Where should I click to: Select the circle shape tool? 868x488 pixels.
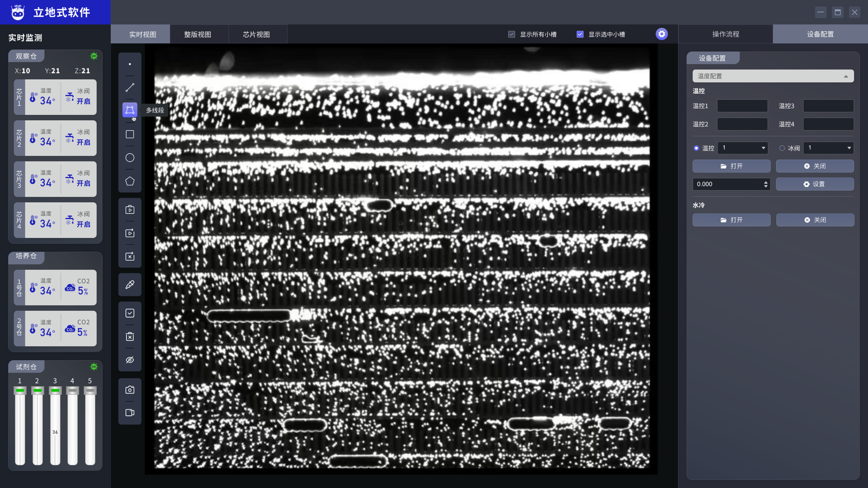(x=130, y=158)
